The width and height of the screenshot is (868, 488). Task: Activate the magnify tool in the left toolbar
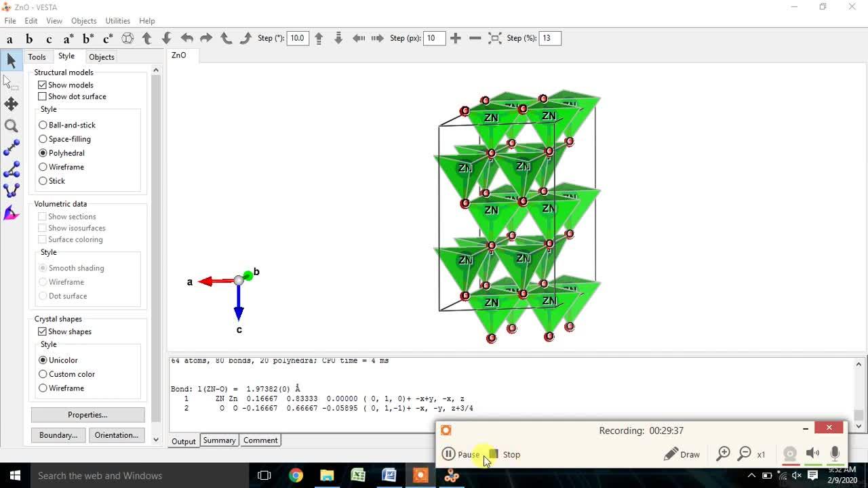(x=11, y=126)
